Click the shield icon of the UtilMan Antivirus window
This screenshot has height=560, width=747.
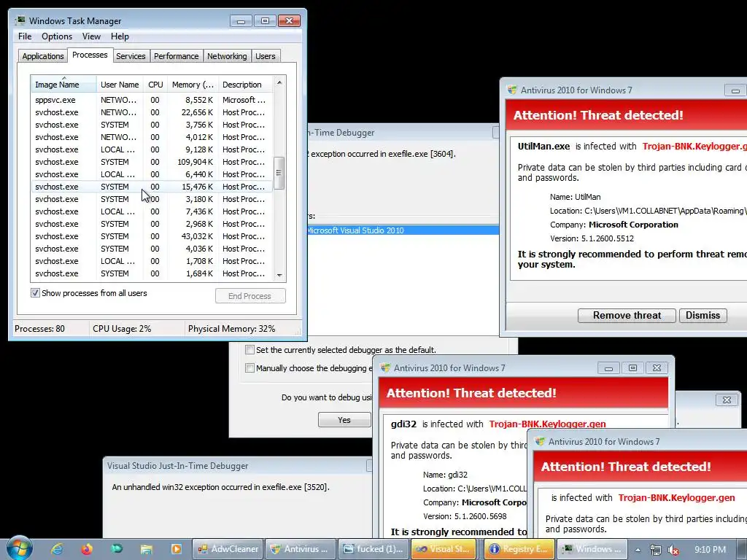click(x=512, y=90)
